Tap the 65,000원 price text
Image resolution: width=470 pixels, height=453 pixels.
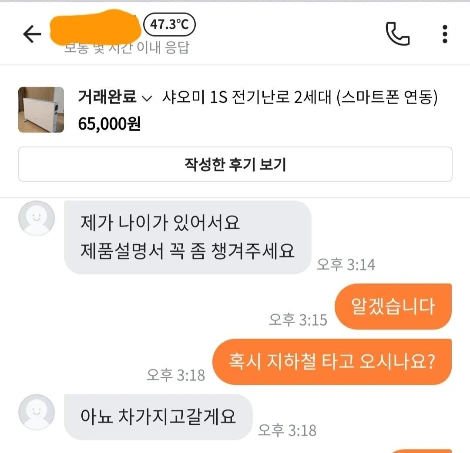(x=109, y=124)
